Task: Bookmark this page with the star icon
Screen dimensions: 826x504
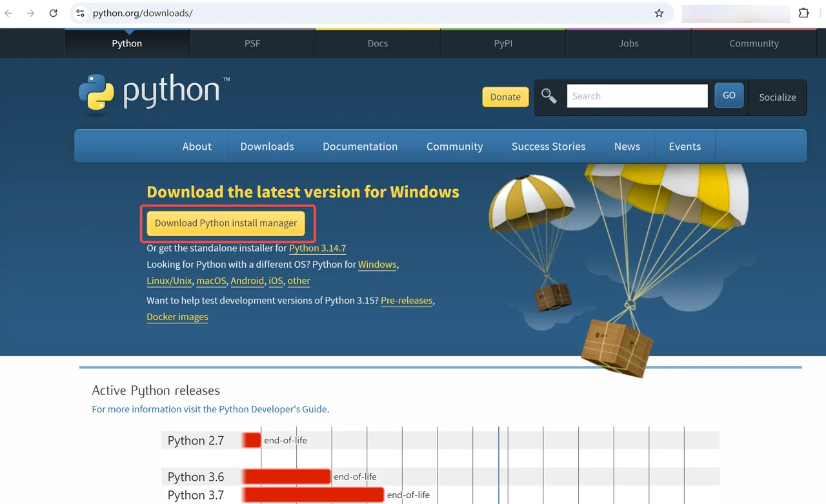Action: 659,13
